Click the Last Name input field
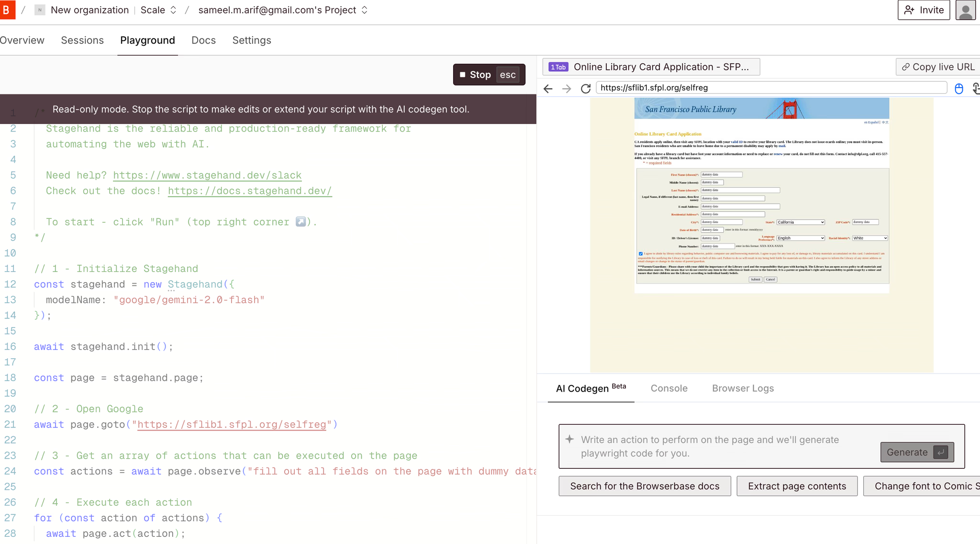 pos(740,191)
